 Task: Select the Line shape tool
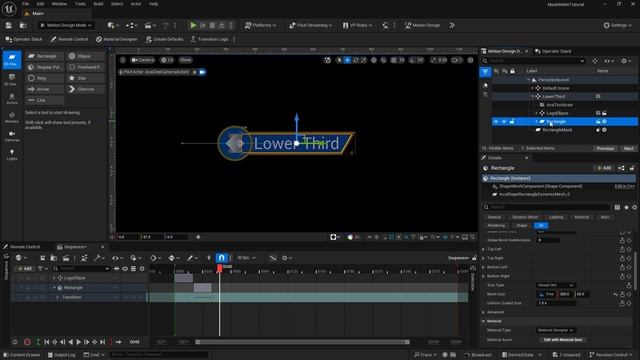[45, 100]
